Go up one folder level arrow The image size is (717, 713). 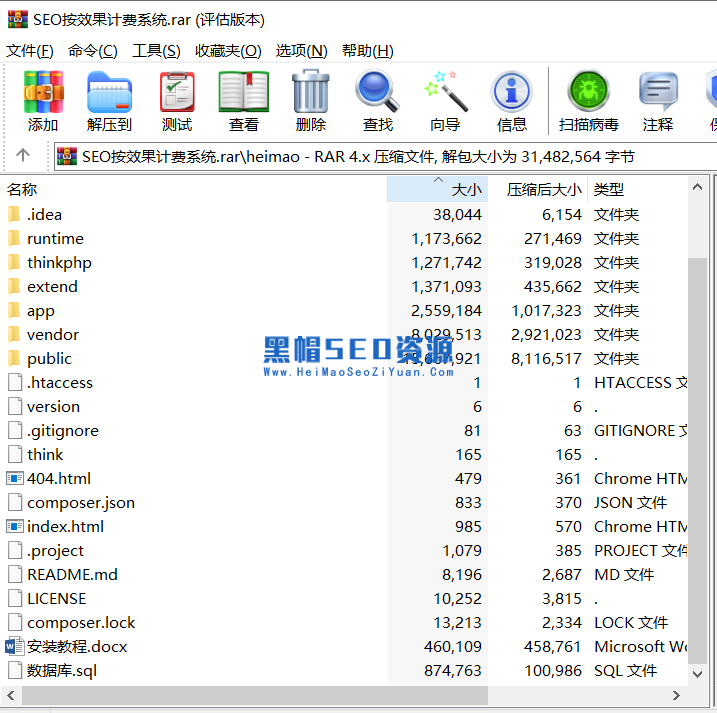(x=23, y=155)
